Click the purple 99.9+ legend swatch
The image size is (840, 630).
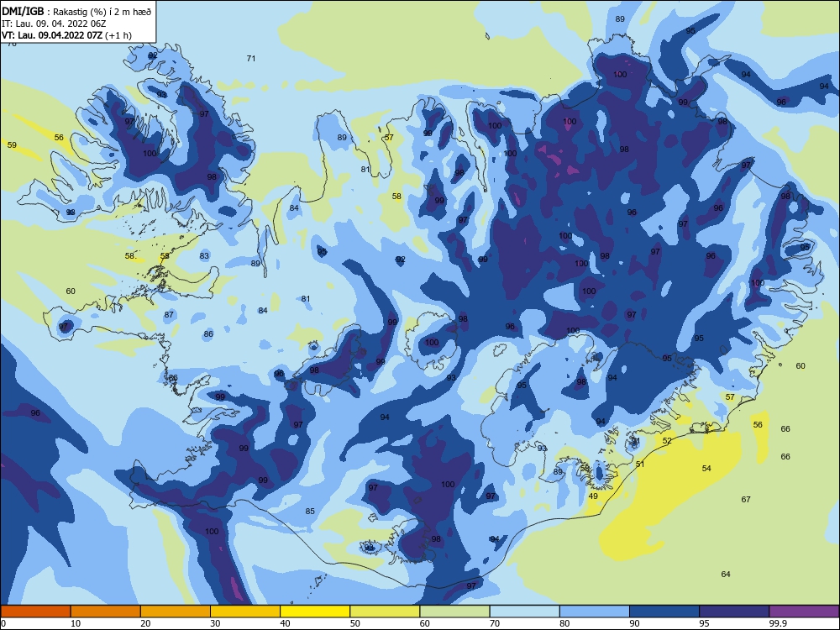[804, 612]
